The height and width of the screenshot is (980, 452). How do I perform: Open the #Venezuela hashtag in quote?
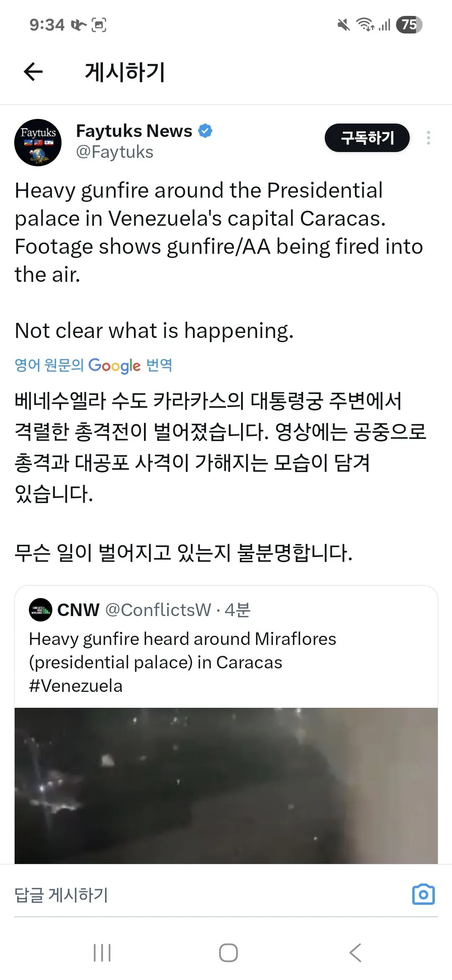(76, 686)
